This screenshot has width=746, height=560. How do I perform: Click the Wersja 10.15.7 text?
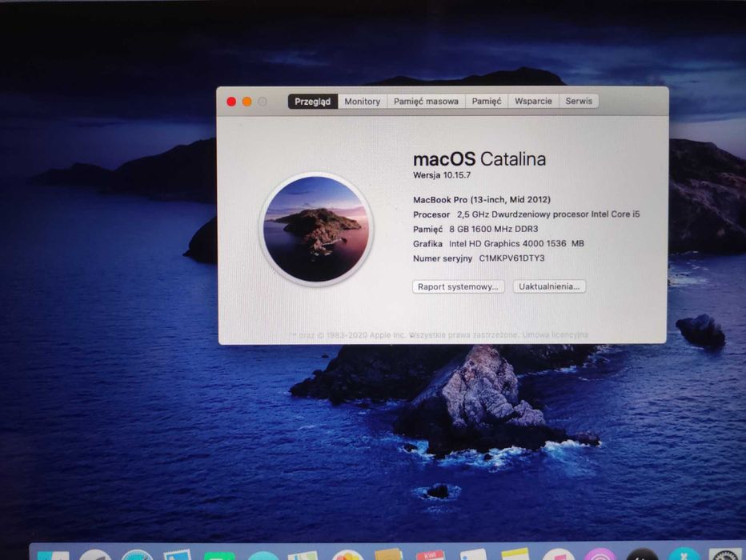(x=442, y=175)
